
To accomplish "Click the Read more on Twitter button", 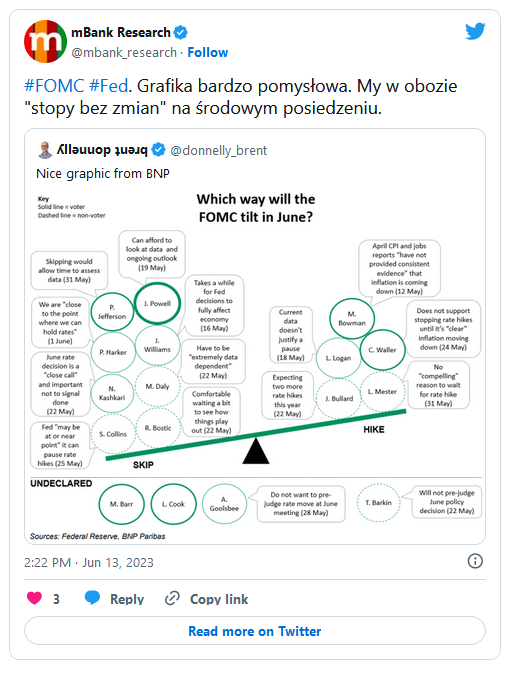I will [x=255, y=631].
